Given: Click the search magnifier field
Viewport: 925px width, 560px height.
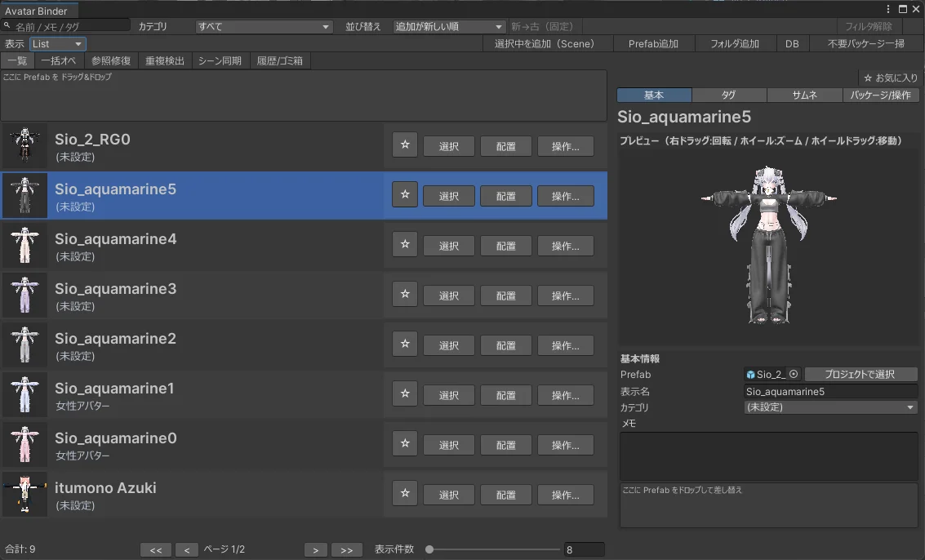Looking at the screenshot, I should tap(65, 26).
